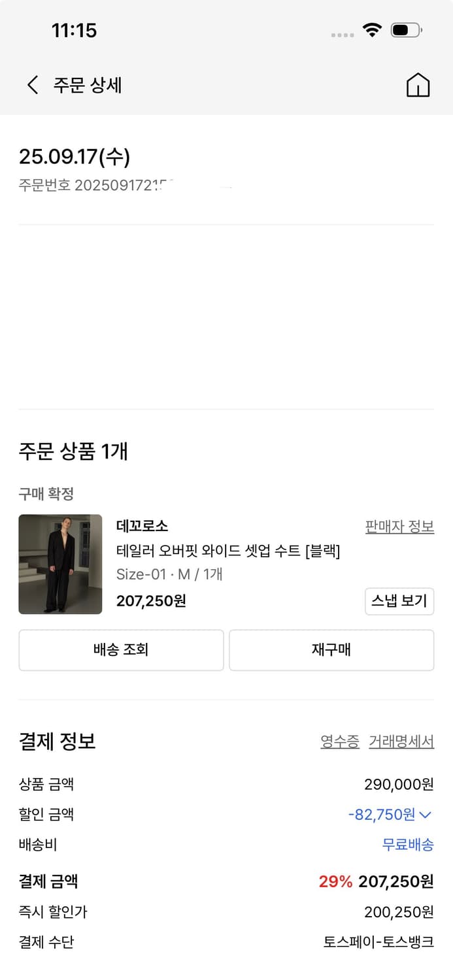Tap the 29% discount rate badge
This screenshot has width=453, height=980.
[336, 881]
